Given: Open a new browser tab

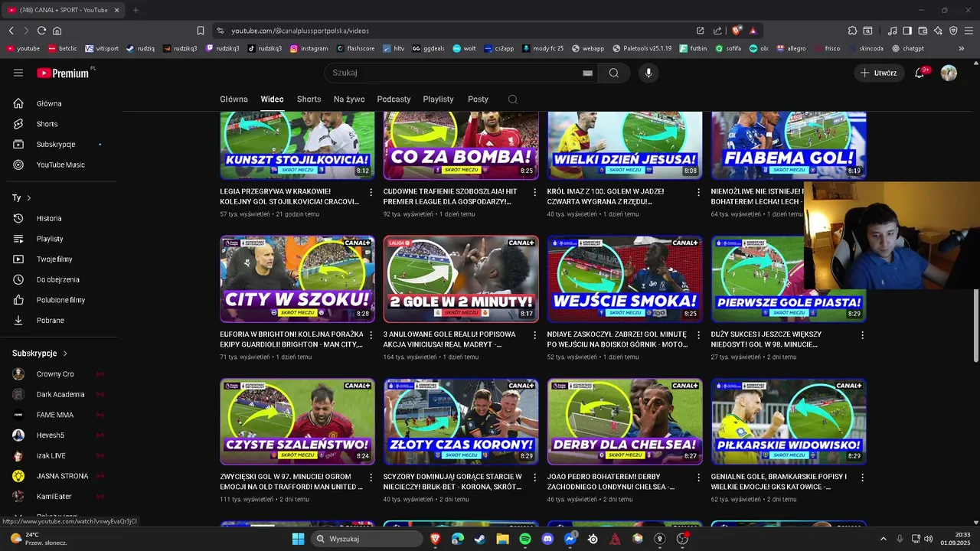Looking at the screenshot, I should click(136, 10).
